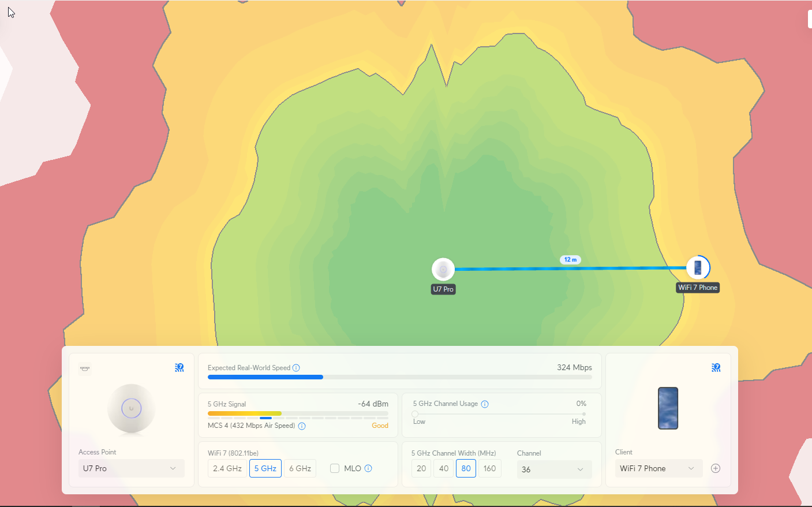The image size is (812, 507).
Task: Open the client panel help icon
Action: pos(716,367)
